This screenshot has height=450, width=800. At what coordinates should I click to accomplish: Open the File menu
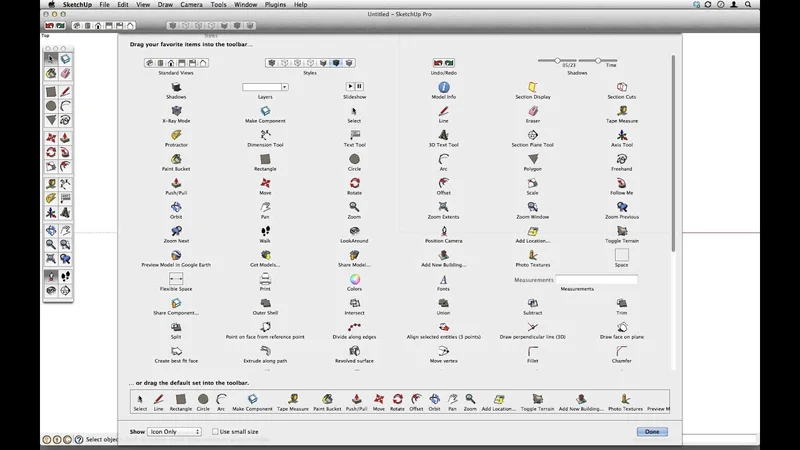pyautogui.click(x=104, y=5)
